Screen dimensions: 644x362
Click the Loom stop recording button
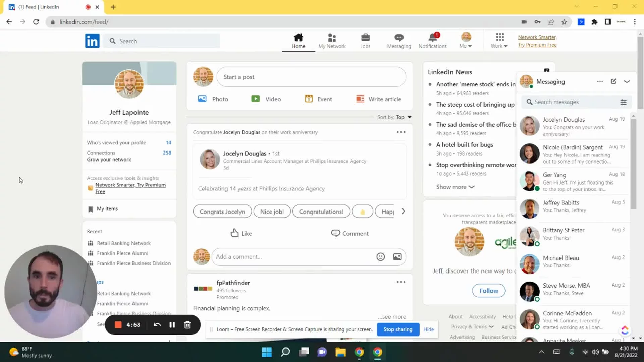point(118,325)
